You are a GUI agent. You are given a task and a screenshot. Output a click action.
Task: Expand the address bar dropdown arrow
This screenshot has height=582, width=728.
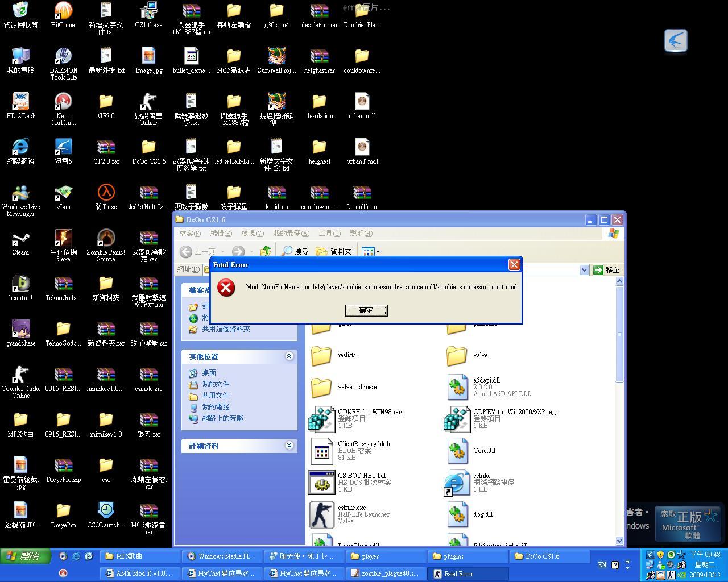584,270
